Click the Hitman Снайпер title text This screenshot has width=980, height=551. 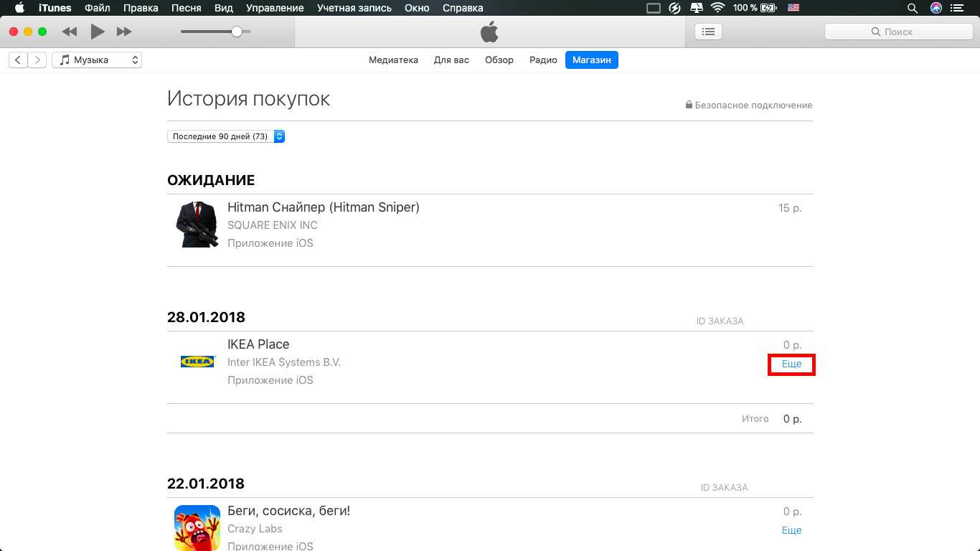323,207
